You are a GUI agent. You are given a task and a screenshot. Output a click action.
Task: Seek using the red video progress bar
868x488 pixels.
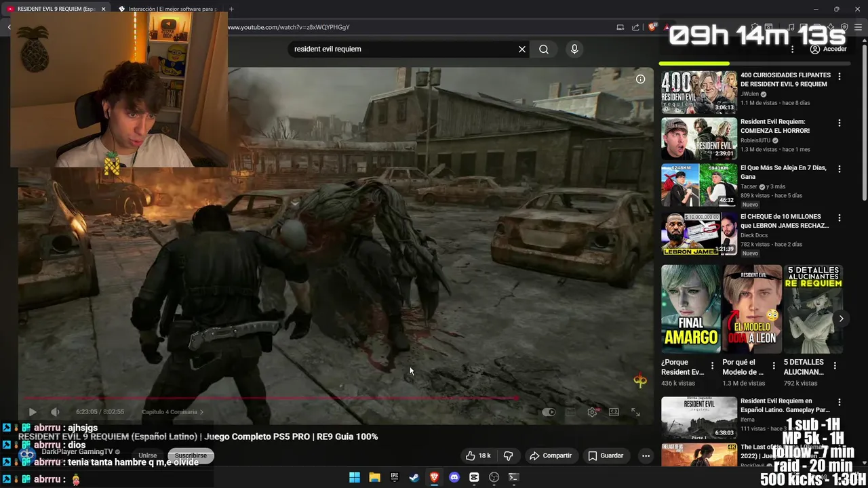pos(271,399)
